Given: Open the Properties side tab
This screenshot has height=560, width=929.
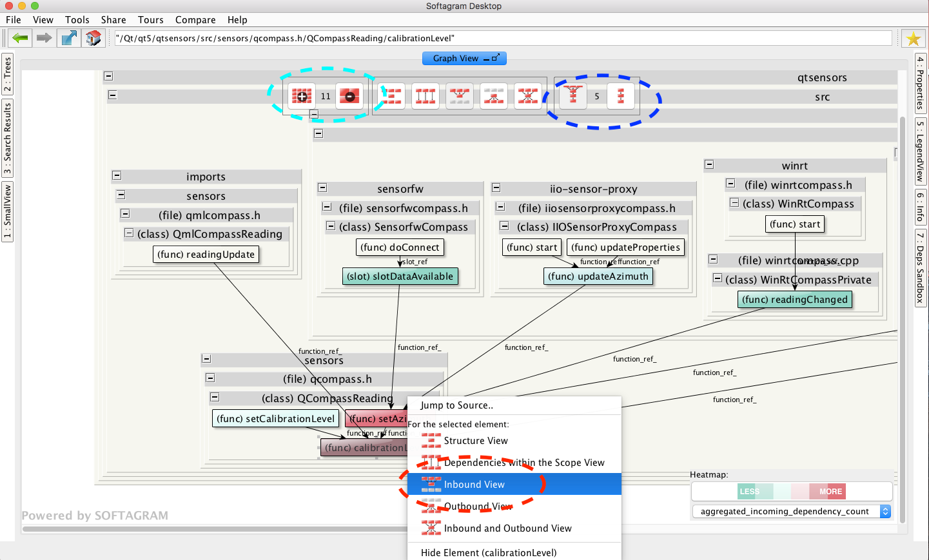Looking at the screenshot, I should [921, 83].
